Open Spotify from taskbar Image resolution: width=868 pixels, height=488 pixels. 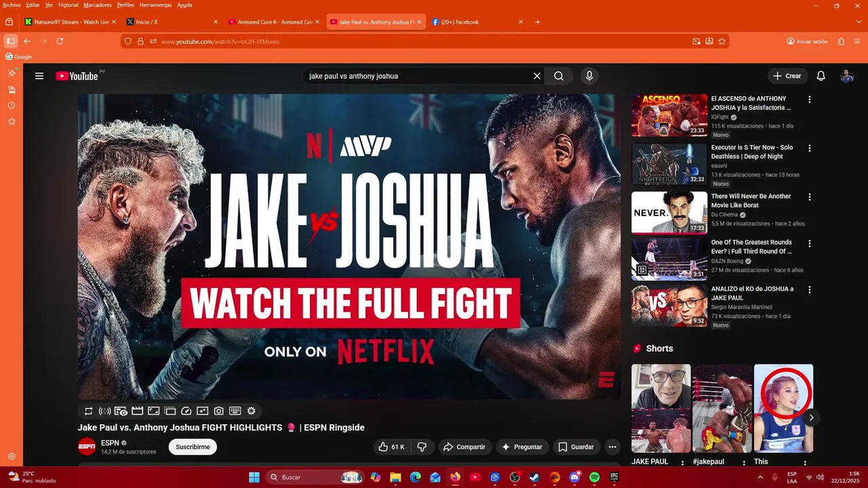pyautogui.click(x=594, y=477)
